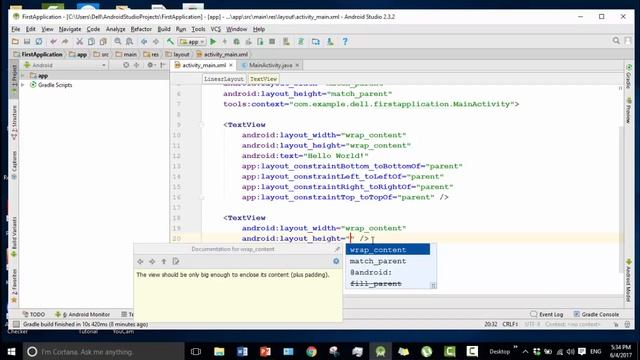Navigate Forward with the toolbar arrow
The width and height of the screenshot is (640, 360).
pyautogui.click(x=156, y=42)
